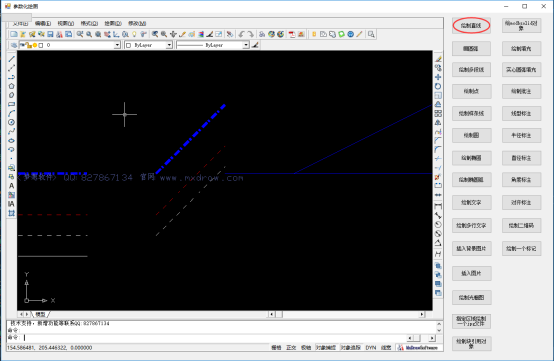The height and width of the screenshot is (362, 554).
Task: Open the ByLayer color dropdown
Action: (x=148, y=45)
